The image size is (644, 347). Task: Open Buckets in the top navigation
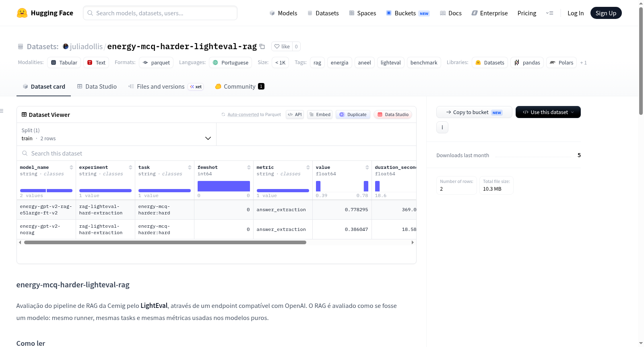tap(408, 13)
